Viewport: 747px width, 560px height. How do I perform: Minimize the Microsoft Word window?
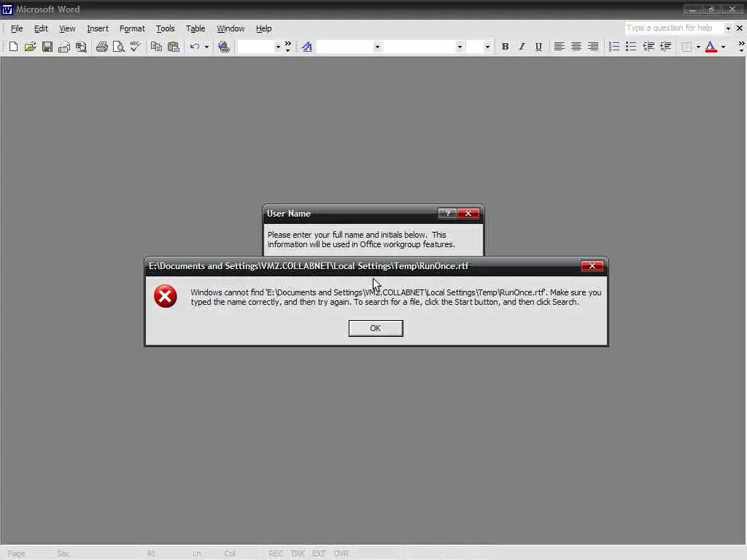692,9
